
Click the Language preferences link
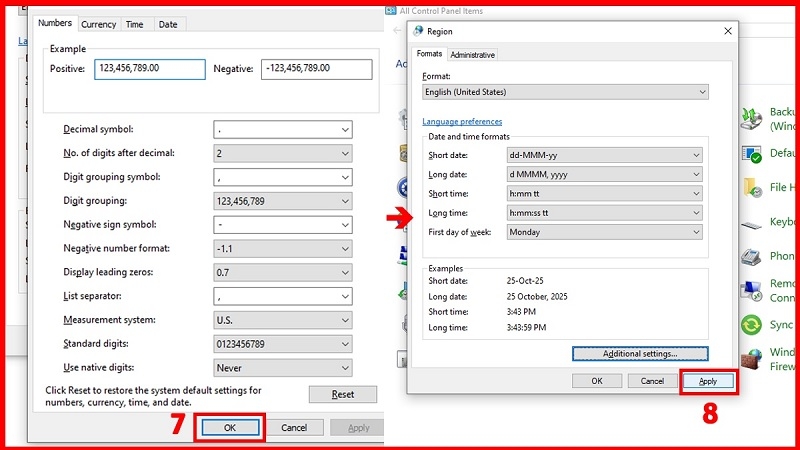tap(462, 121)
